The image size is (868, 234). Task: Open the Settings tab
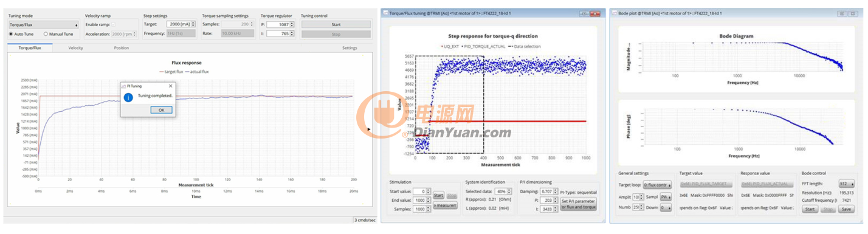350,47
